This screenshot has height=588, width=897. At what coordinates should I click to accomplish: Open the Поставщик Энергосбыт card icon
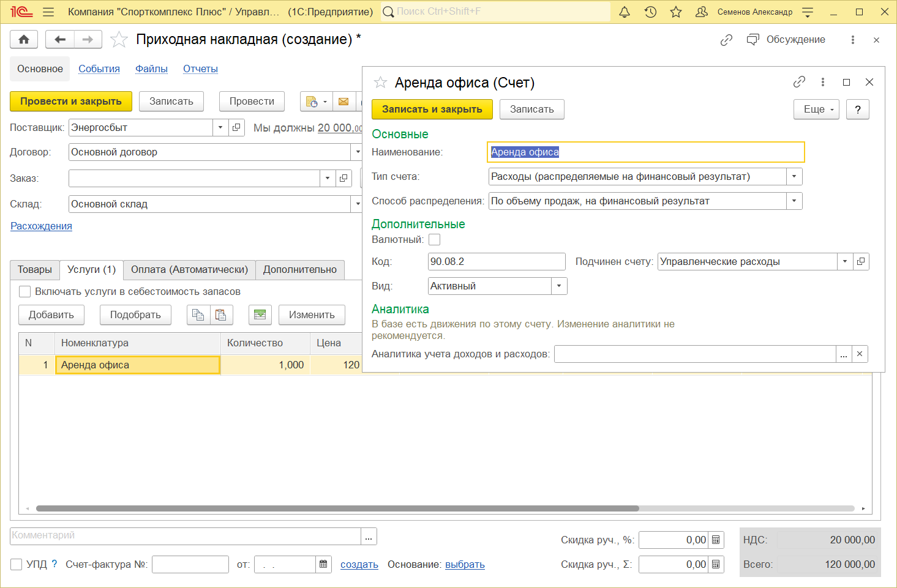pos(236,128)
